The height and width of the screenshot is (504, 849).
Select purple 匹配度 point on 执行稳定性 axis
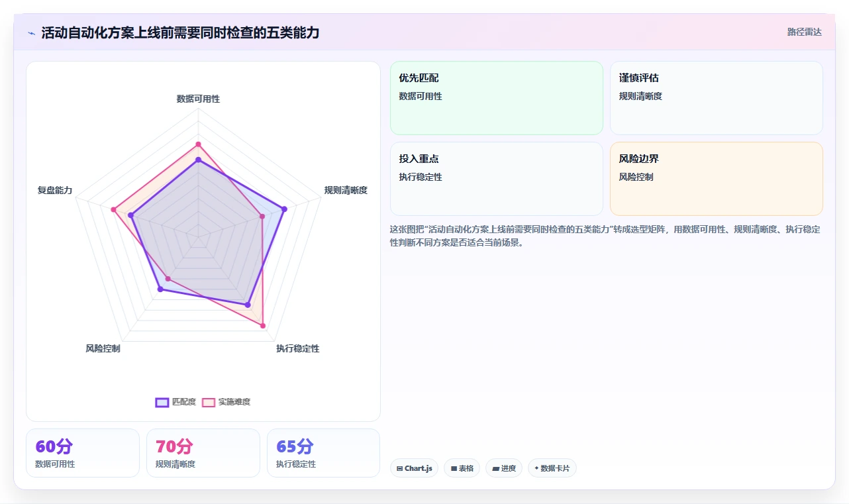[248, 305]
